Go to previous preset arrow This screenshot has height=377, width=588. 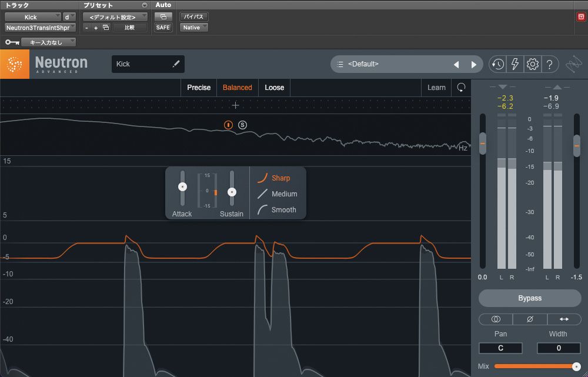456,65
